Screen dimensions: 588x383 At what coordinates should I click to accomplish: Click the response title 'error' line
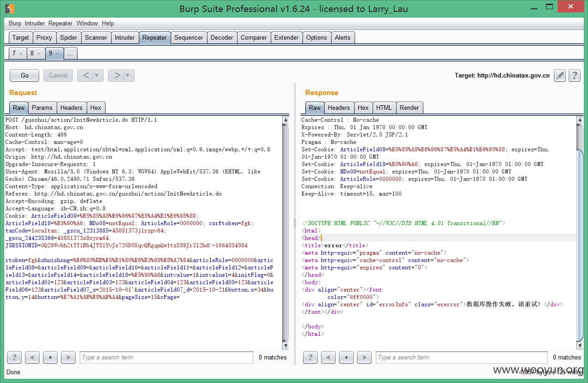point(334,245)
